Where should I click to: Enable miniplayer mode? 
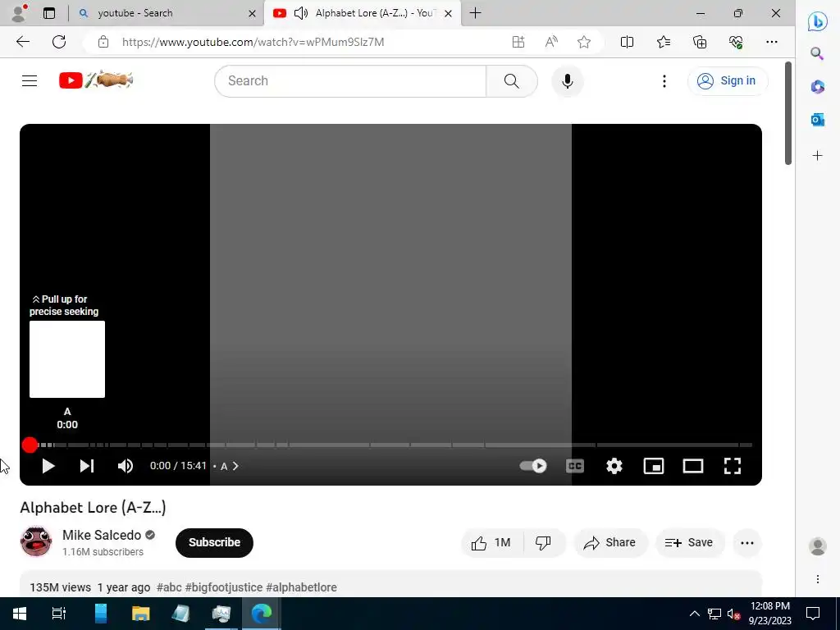(654, 466)
